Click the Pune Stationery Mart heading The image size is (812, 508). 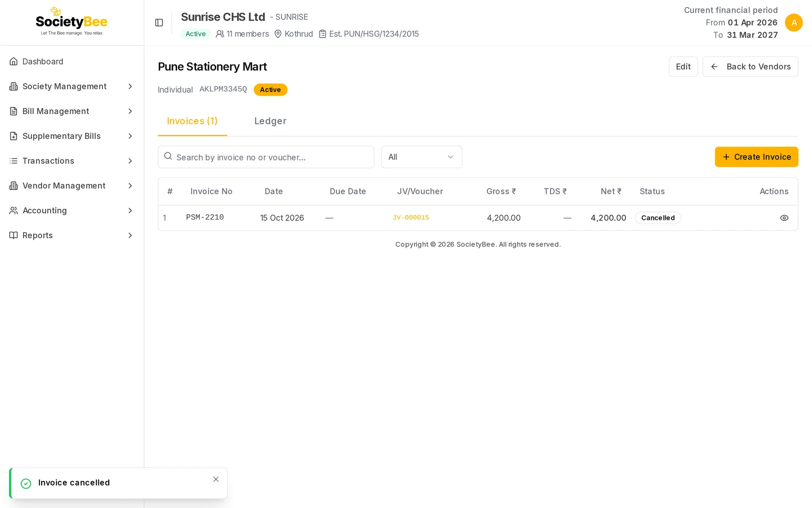(x=212, y=67)
